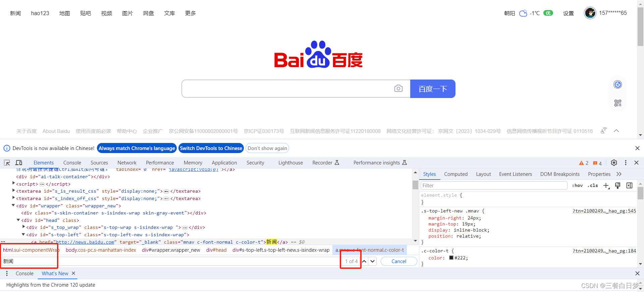
Task: Open the DevTools settings gear
Action: tap(614, 163)
